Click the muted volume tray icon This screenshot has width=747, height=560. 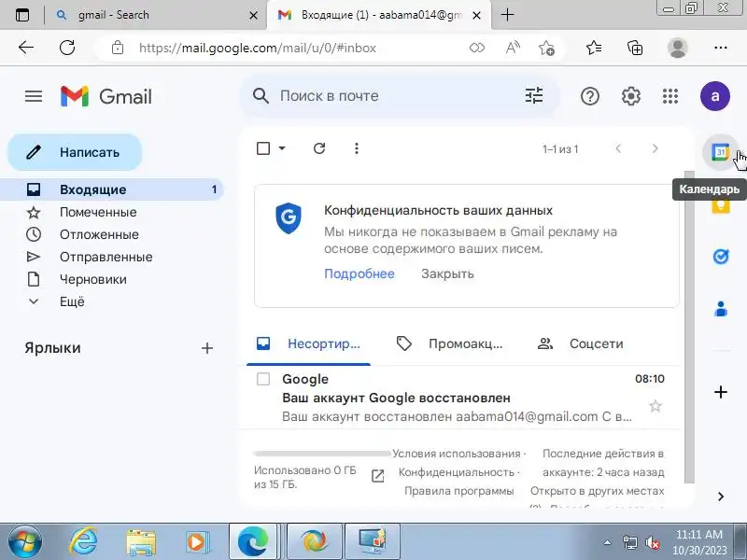652,542
